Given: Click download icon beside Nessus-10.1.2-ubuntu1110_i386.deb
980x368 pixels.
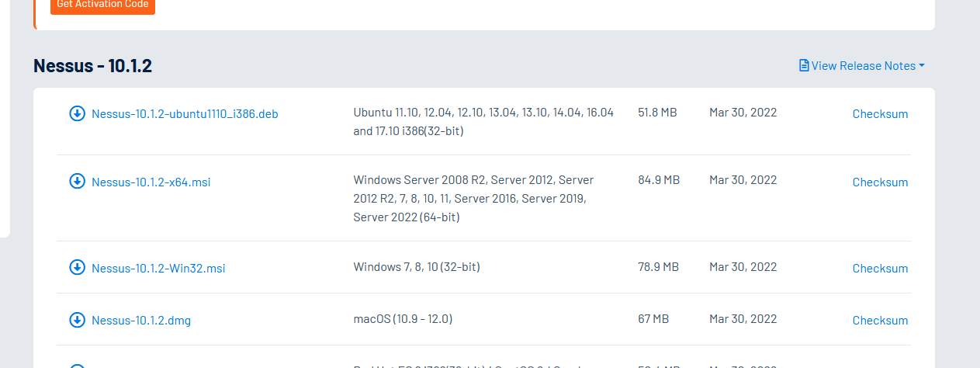Looking at the screenshot, I should 77,113.
